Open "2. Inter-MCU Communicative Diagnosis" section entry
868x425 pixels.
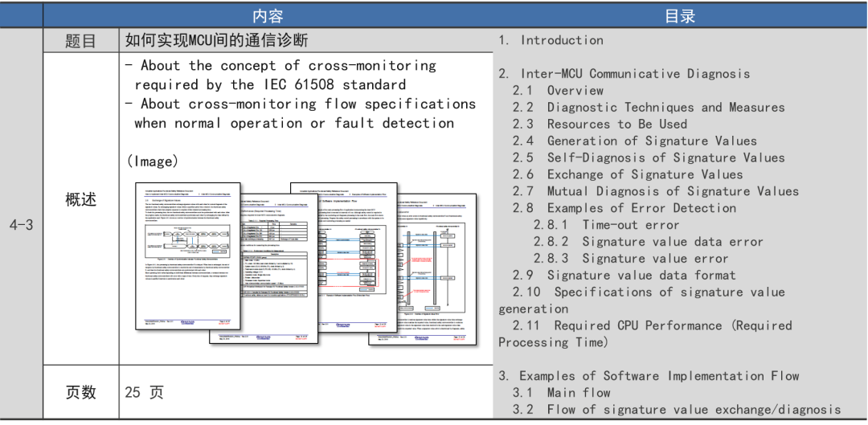624,74
